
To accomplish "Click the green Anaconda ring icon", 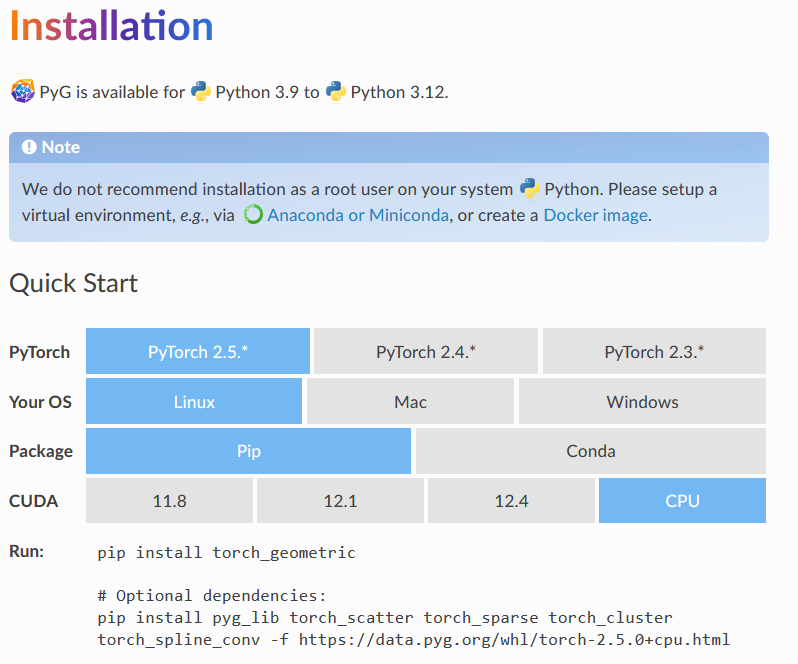I will tap(253, 214).
